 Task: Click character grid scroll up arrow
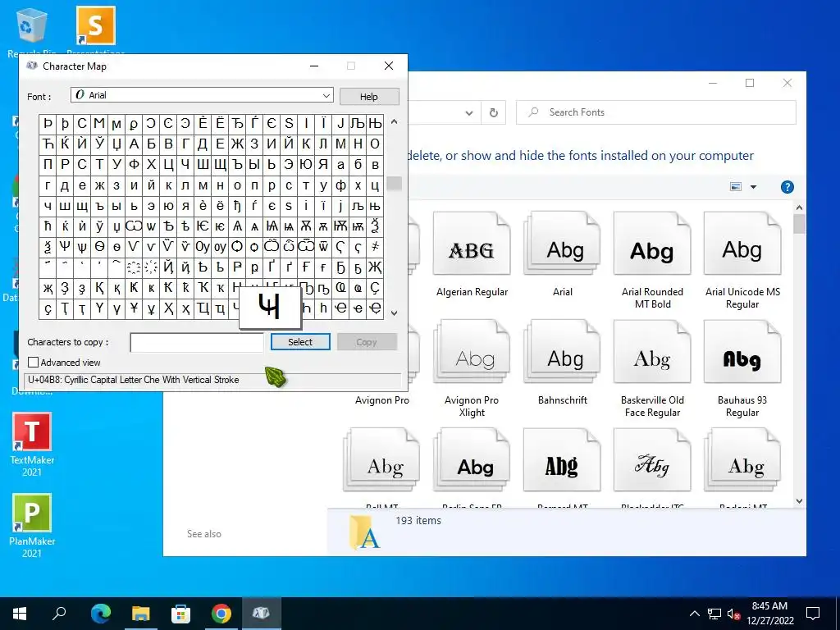click(395, 121)
